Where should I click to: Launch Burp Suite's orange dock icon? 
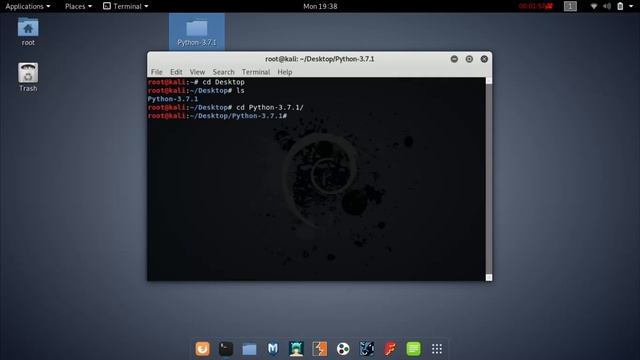(x=320, y=349)
